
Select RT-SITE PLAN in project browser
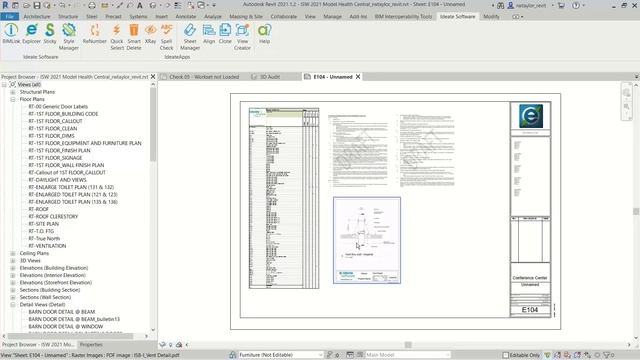[44, 224]
